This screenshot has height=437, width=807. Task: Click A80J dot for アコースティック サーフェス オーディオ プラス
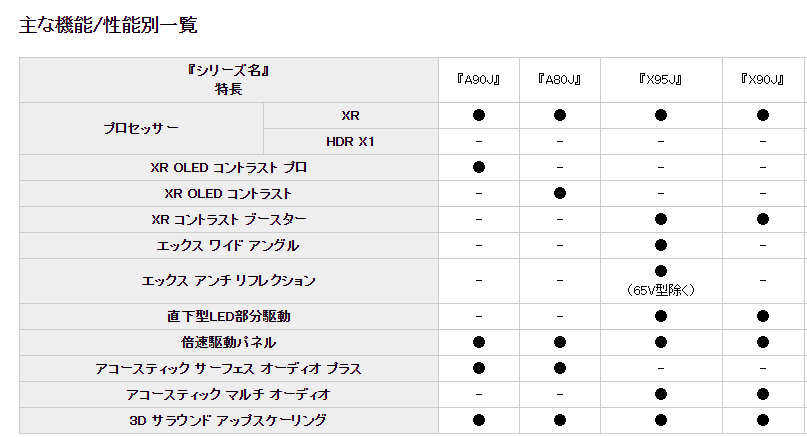[x=559, y=368]
